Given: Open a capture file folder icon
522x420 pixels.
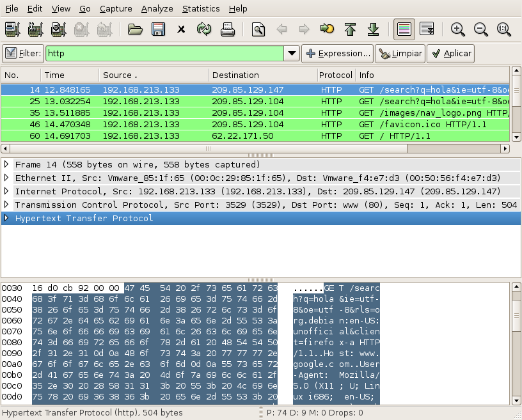Looking at the screenshot, I should tap(135, 29).
